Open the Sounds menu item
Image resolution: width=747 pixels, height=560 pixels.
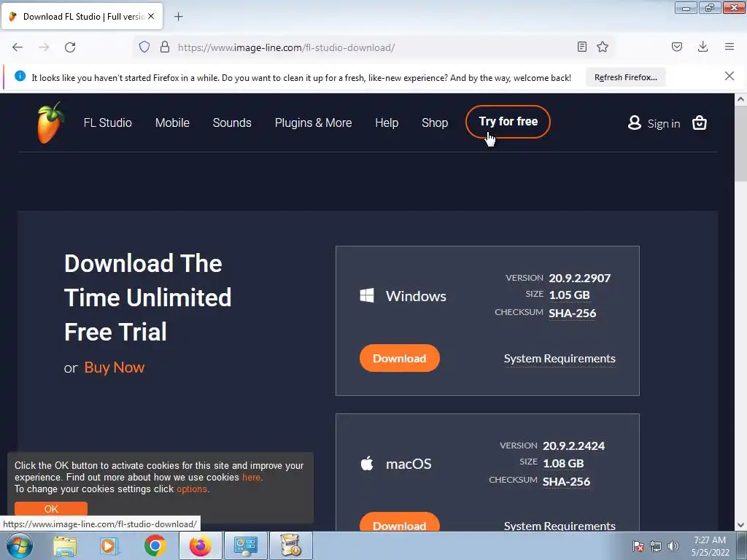coord(232,122)
